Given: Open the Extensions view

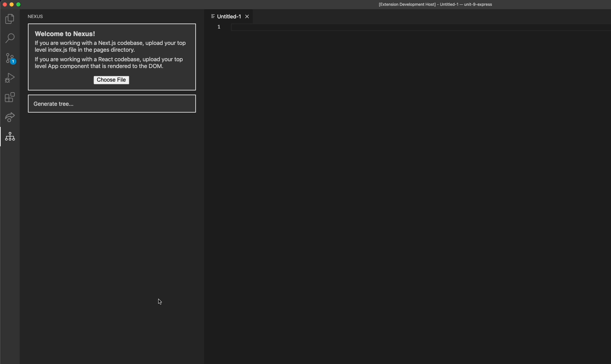Looking at the screenshot, I should point(10,97).
